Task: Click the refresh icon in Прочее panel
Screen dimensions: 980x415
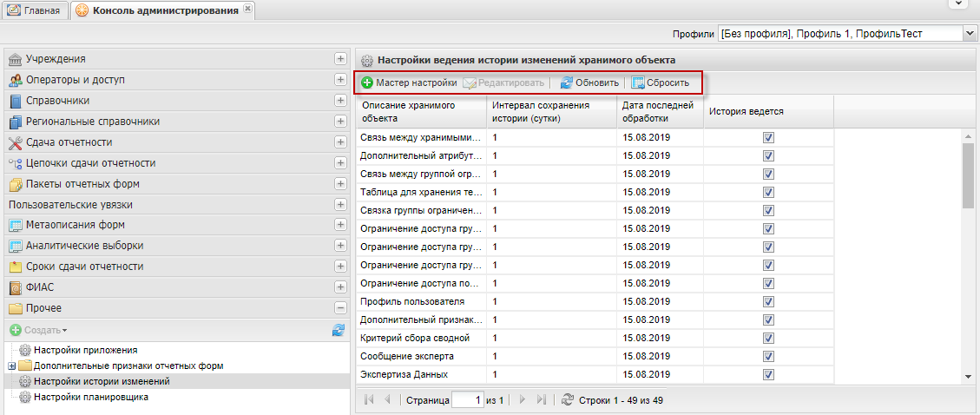Action: 339,330
